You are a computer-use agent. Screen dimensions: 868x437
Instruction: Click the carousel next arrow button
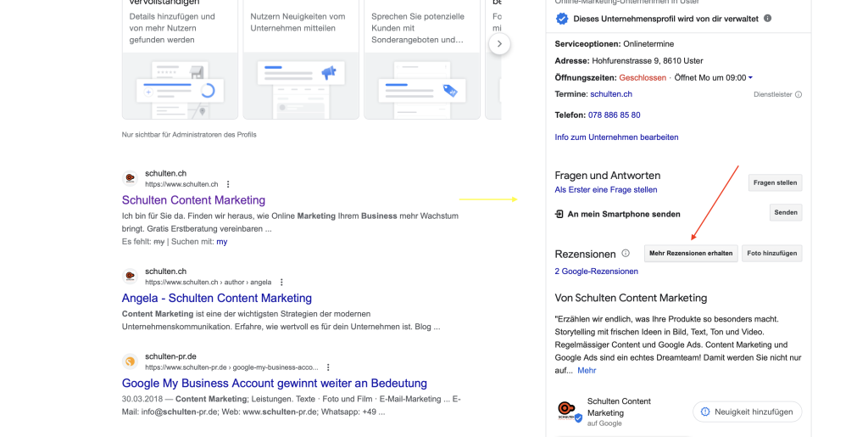499,43
